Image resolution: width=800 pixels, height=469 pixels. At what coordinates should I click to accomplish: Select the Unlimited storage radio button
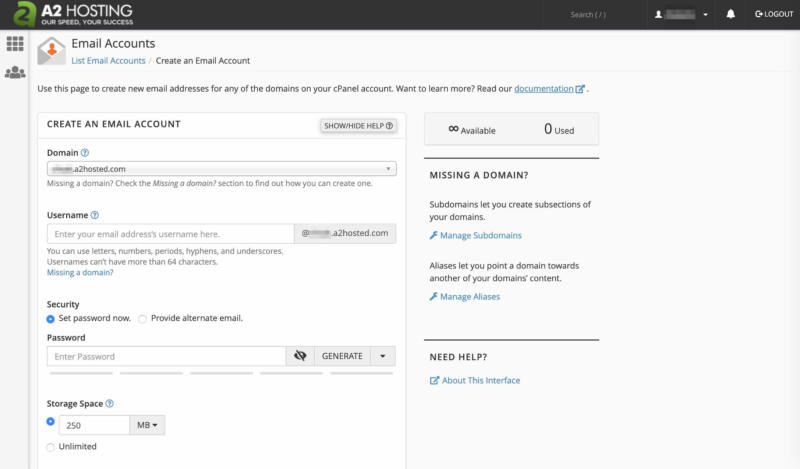[51, 446]
